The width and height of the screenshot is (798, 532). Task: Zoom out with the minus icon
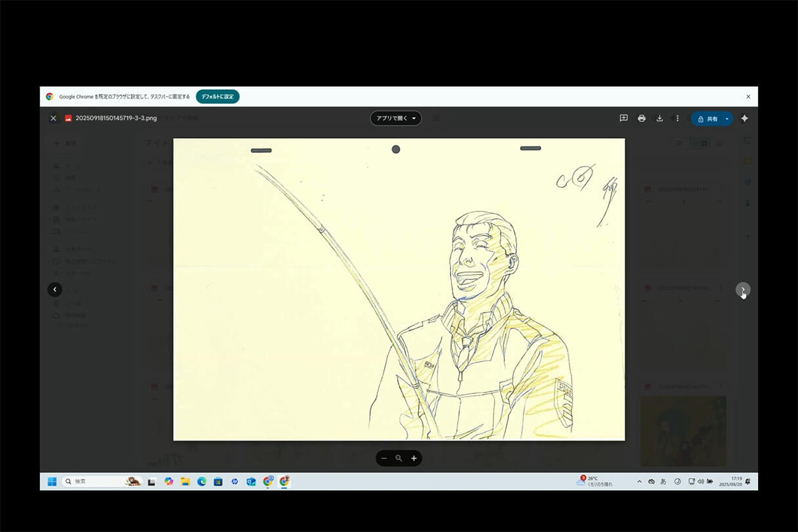pyautogui.click(x=384, y=458)
